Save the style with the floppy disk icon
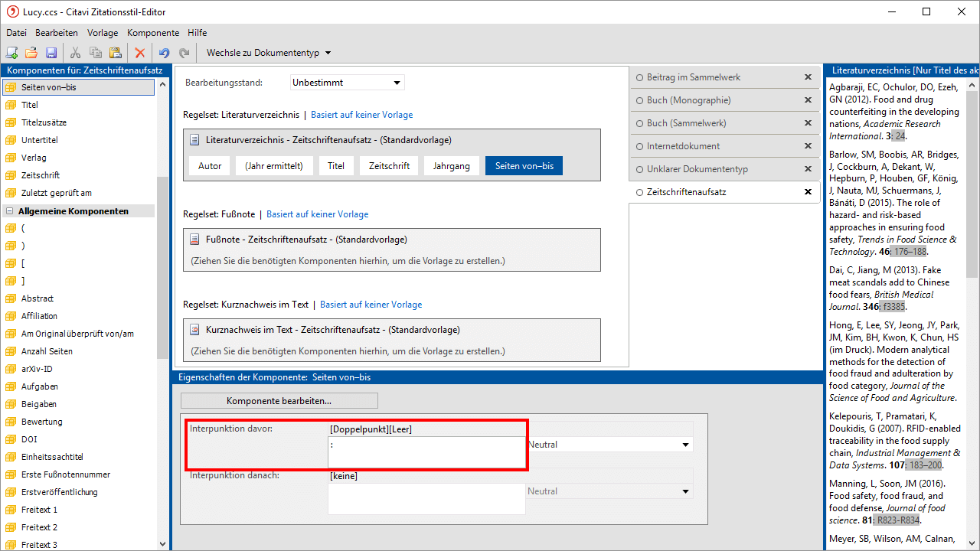980x551 pixels. point(51,53)
